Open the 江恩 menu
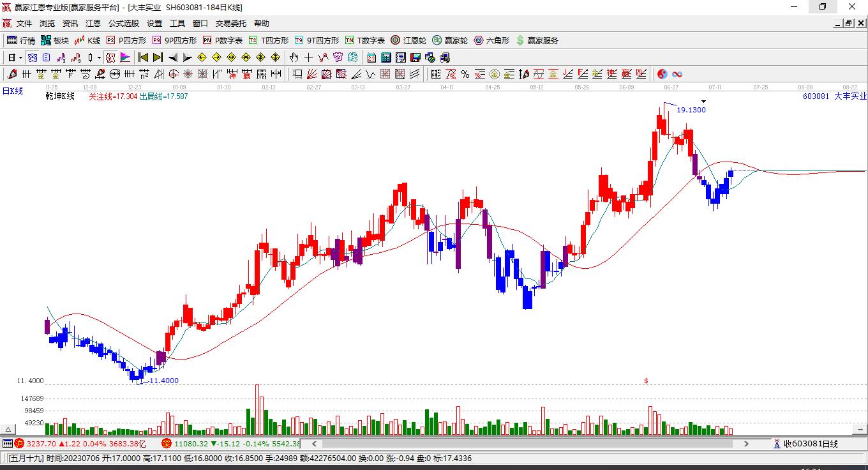The width and height of the screenshot is (868, 470). [x=93, y=24]
